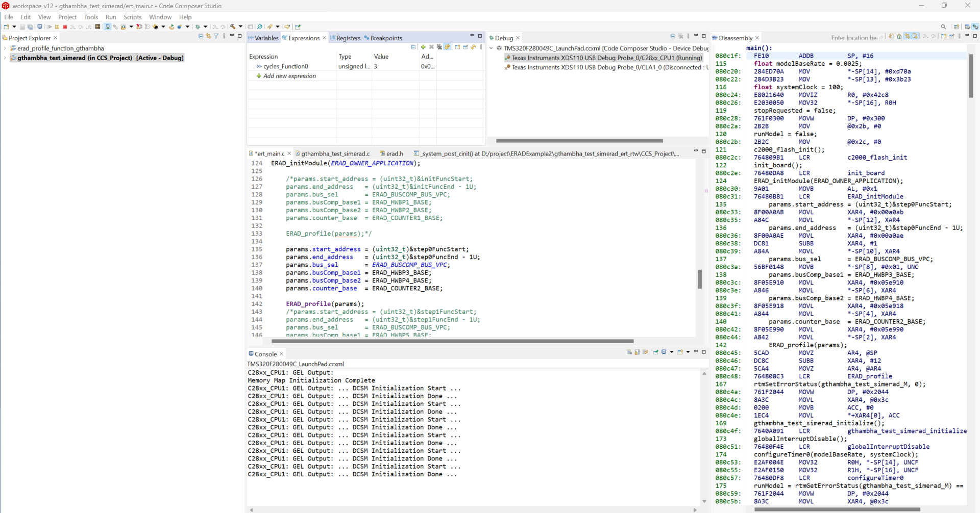Click the Save All toolbar icon
The image size is (980, 513).
pos(30,27)
